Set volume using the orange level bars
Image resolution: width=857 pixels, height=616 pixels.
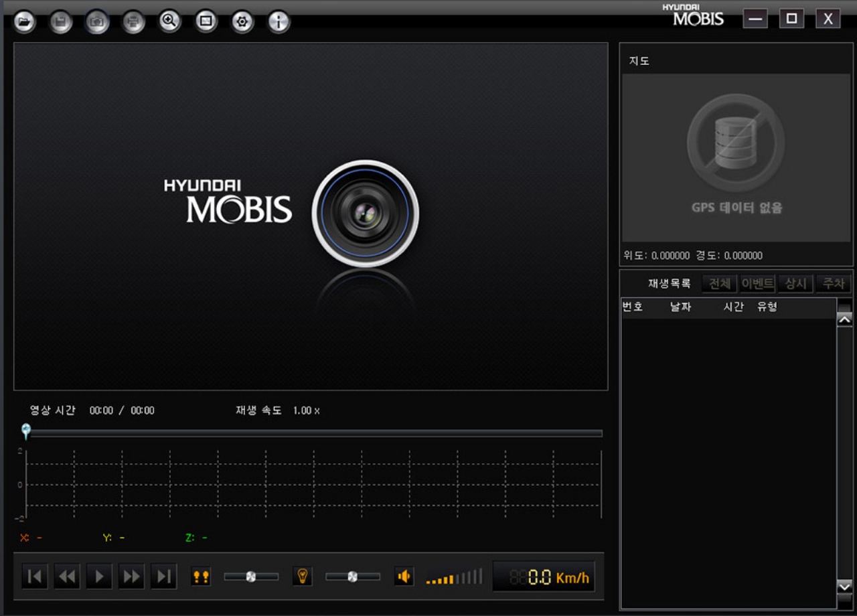[x=454, y=576]
